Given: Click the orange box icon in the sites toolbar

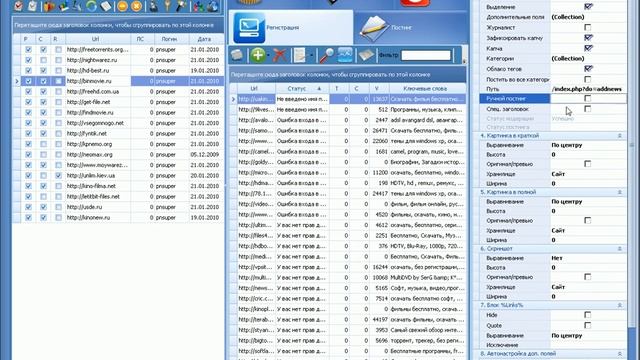Looking at the screenshot, I should click(49, 6).
